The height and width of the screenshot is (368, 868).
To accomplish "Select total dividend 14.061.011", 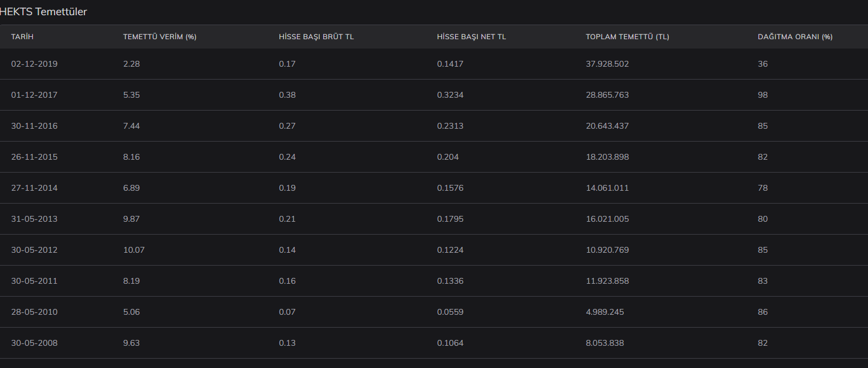I will [x=607, y=188].
